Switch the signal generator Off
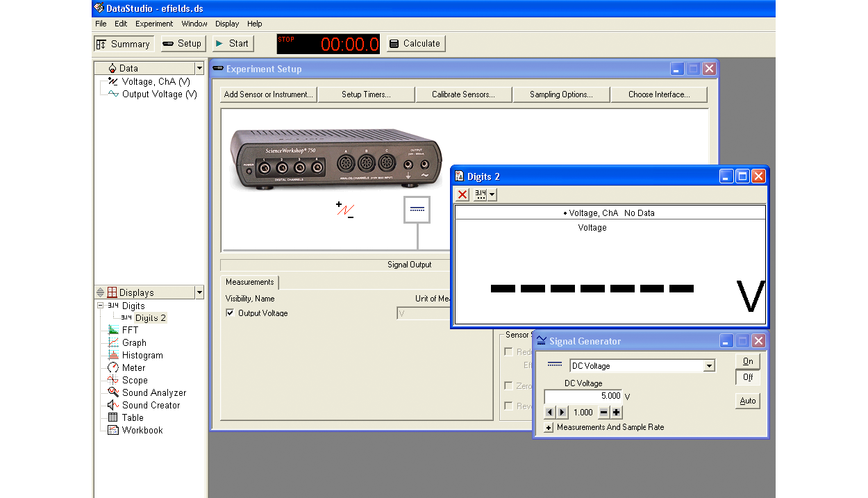The height and width of the screenshot is (498, 868). [x=748, y=377]
